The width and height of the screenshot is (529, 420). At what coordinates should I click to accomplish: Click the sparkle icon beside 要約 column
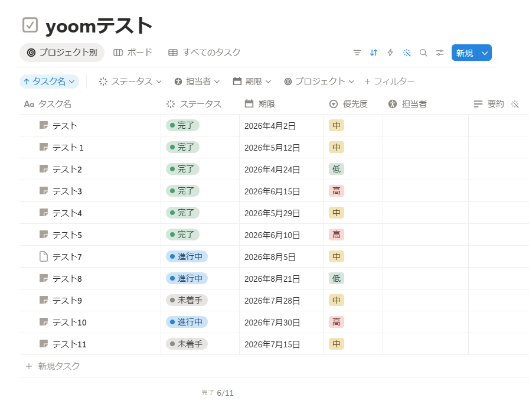click(515, 104)
